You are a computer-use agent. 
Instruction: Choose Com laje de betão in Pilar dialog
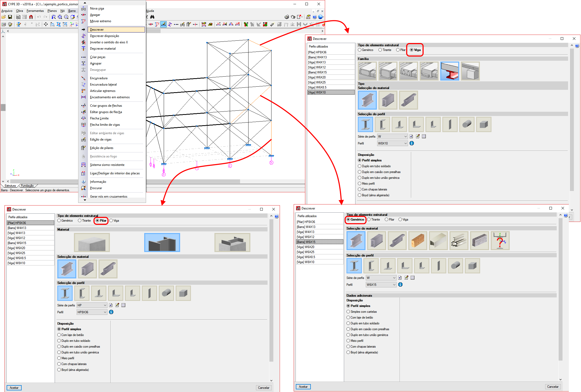[x=71, y=335]
